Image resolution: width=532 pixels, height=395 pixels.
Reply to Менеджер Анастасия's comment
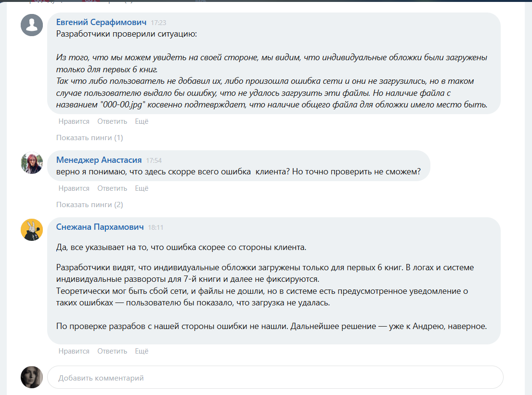(112, 188)
